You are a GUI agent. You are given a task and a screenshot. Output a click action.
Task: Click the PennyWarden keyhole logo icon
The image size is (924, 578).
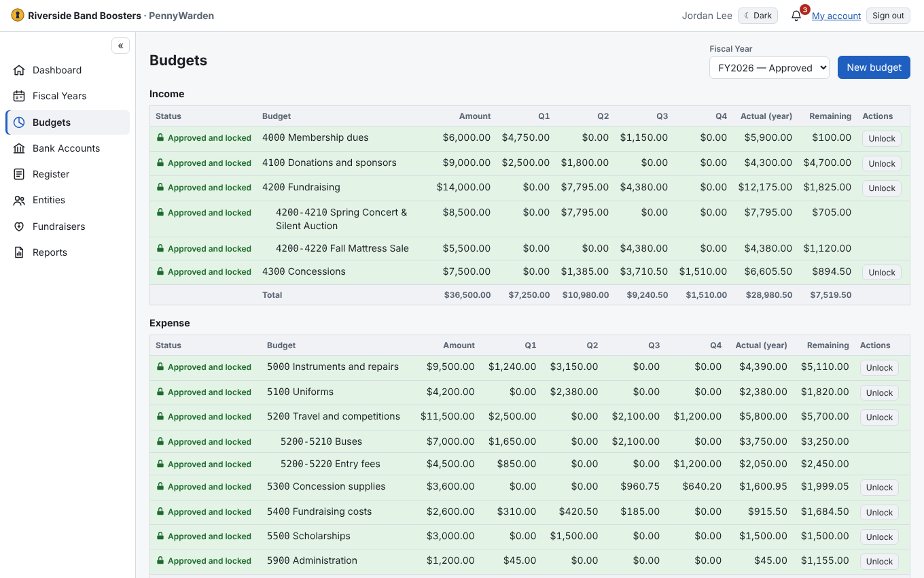18,16
